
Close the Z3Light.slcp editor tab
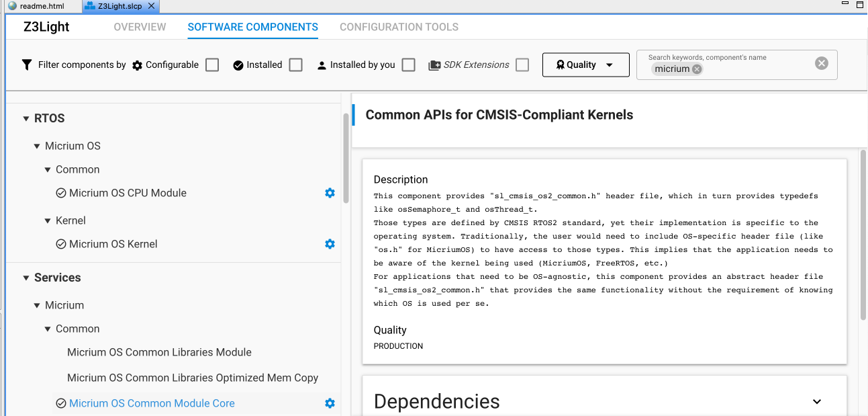click(151, 5)
